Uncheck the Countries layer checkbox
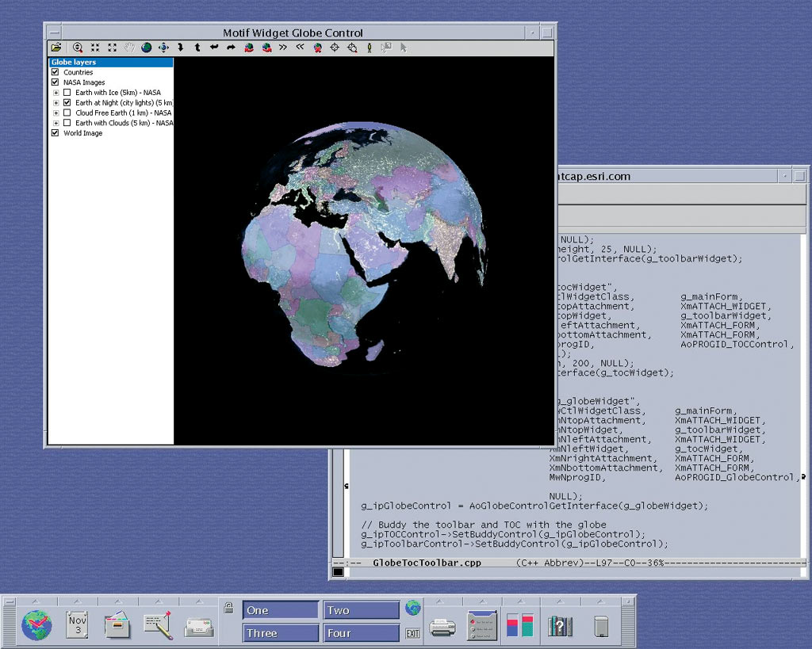812x649 pixels. click(56, 72)
